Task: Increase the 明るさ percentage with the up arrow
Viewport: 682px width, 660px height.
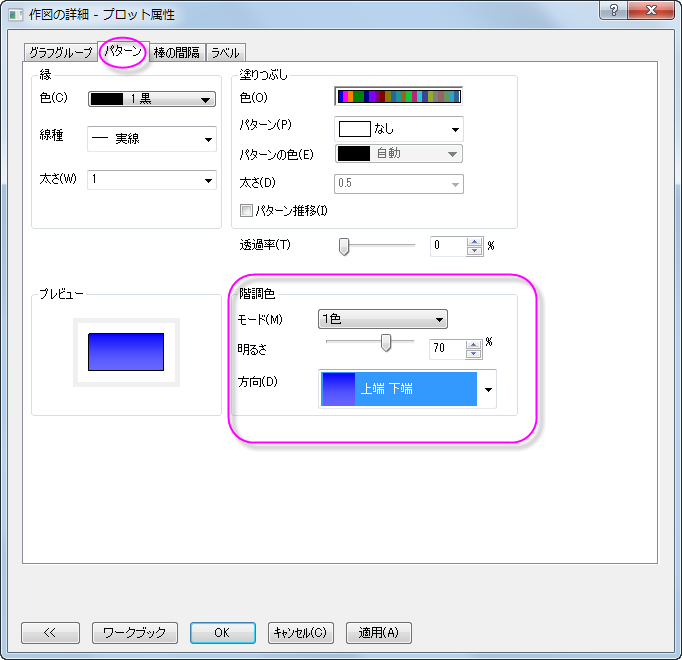Action: 473,345
